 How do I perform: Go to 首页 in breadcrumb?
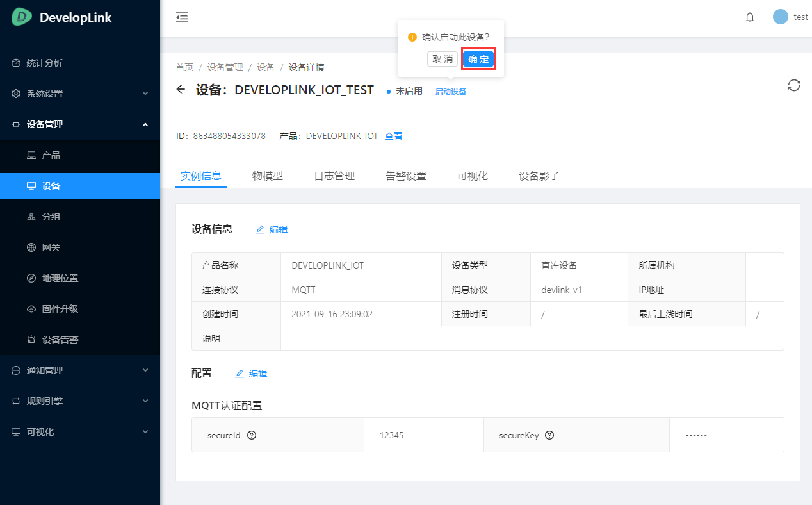[x=184, y=67]
